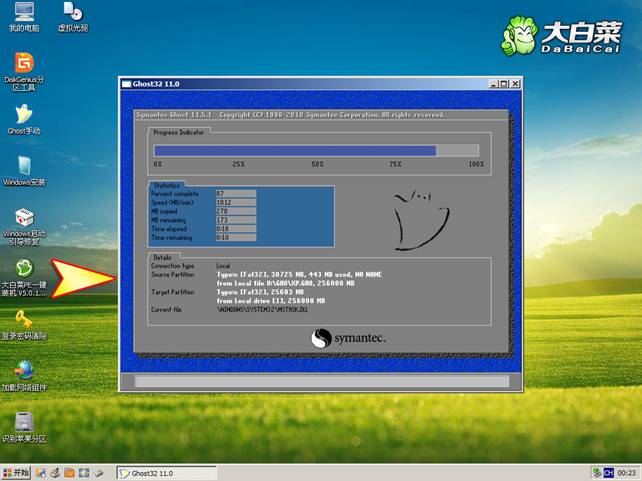642x481 pixels.
Task: Open the 虚拟光驱 virtual drive icon
Action: tap(71, 14)
